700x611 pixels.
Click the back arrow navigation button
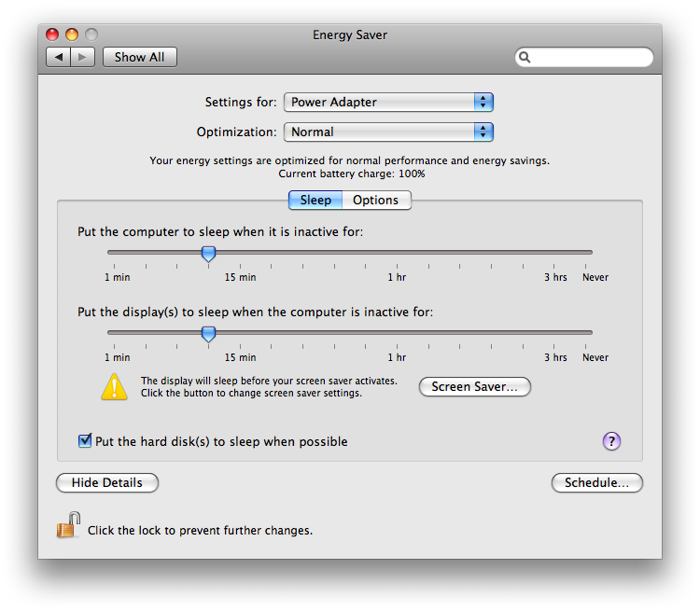pyautogui.click(x=58, y=57)
